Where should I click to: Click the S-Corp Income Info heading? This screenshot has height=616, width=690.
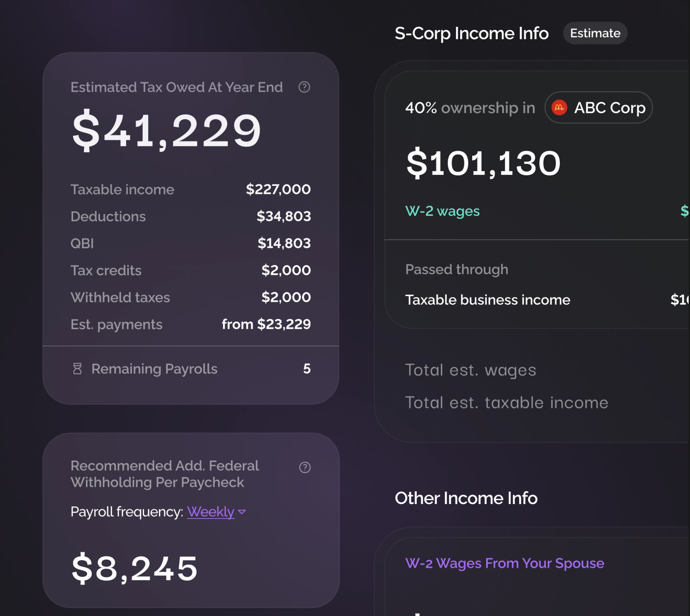coord(472,33)
